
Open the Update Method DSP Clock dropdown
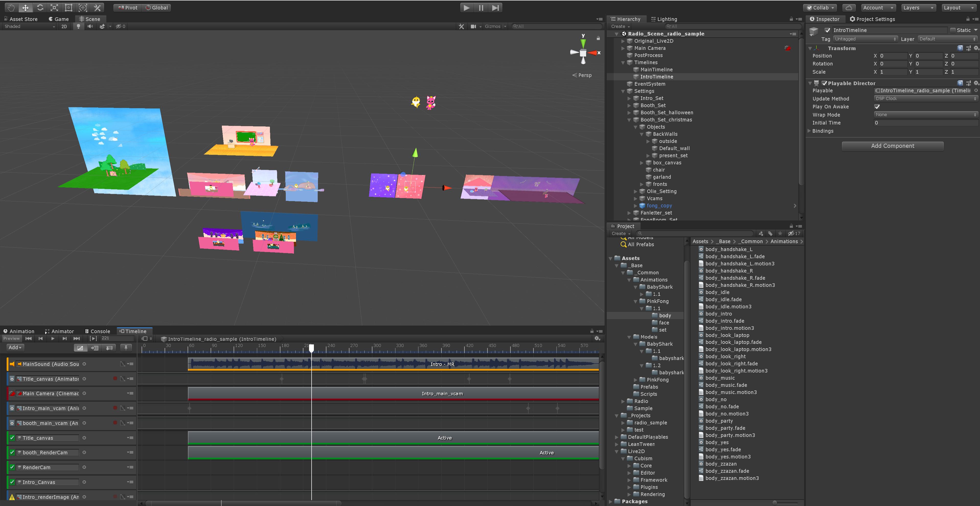tap(926, 98)
